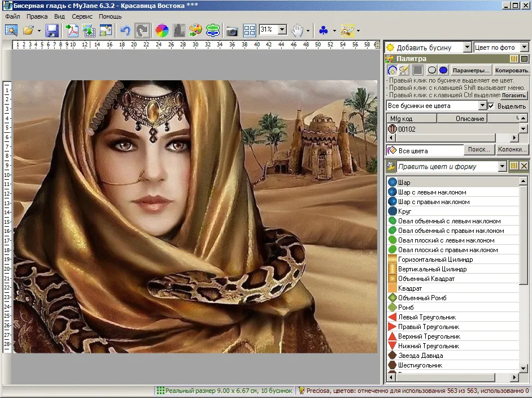Viewport: 532px width, 398px height.
Task: Open the Помощь menu
Action: (110, 16)
